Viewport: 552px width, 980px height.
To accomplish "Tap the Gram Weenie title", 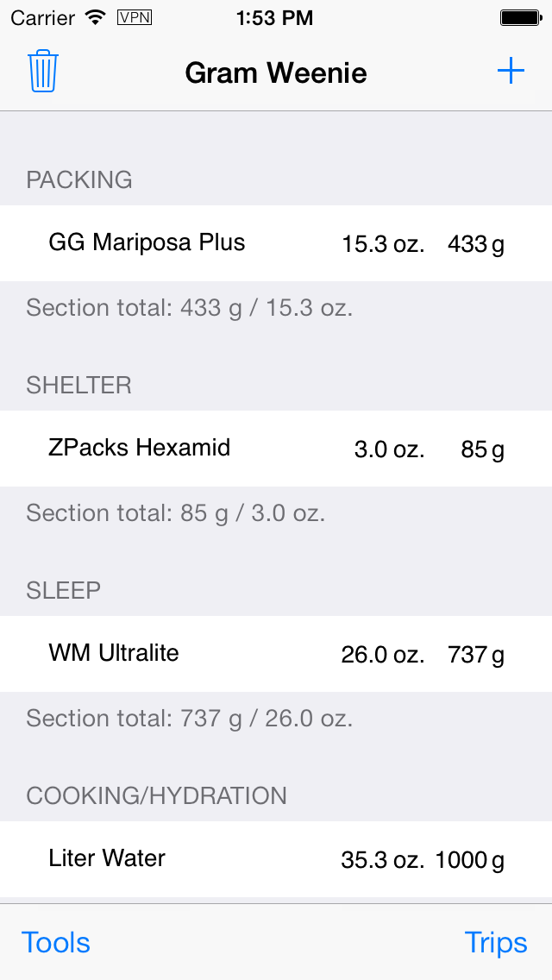I will pos(276,73).
